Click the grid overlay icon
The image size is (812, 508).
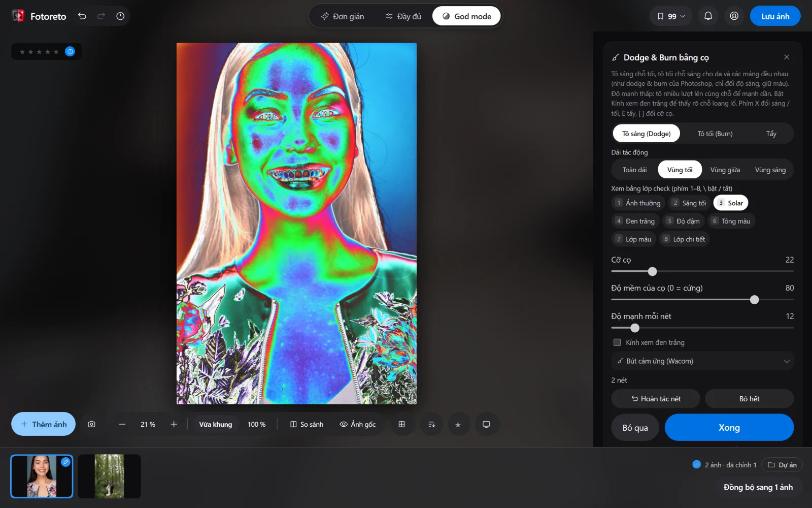pyautogui.click(x=402, y=424)
